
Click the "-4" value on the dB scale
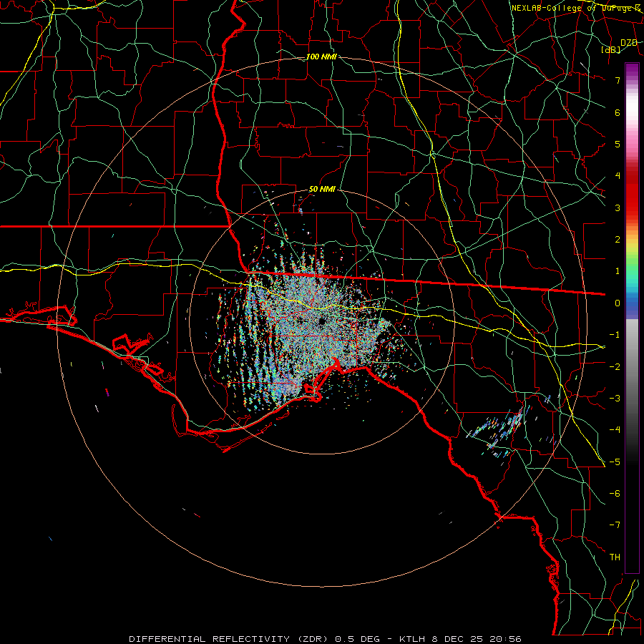pos(615,430)
